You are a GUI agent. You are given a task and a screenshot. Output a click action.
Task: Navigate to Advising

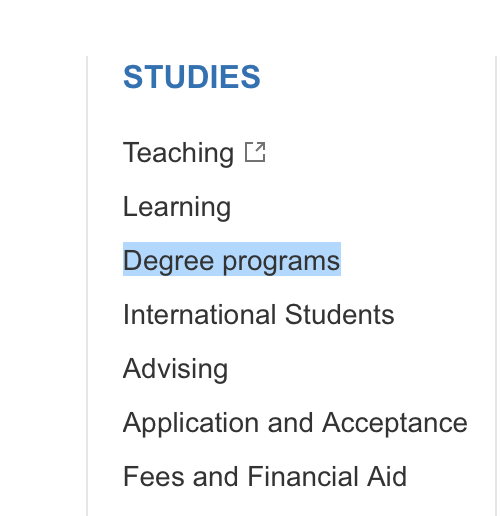click(x=176, y=369)
